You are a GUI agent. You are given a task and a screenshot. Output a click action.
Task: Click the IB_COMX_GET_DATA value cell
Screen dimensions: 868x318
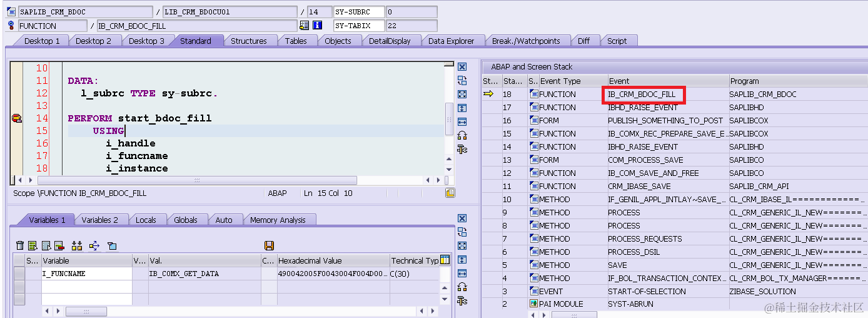[x=204, y=274]
